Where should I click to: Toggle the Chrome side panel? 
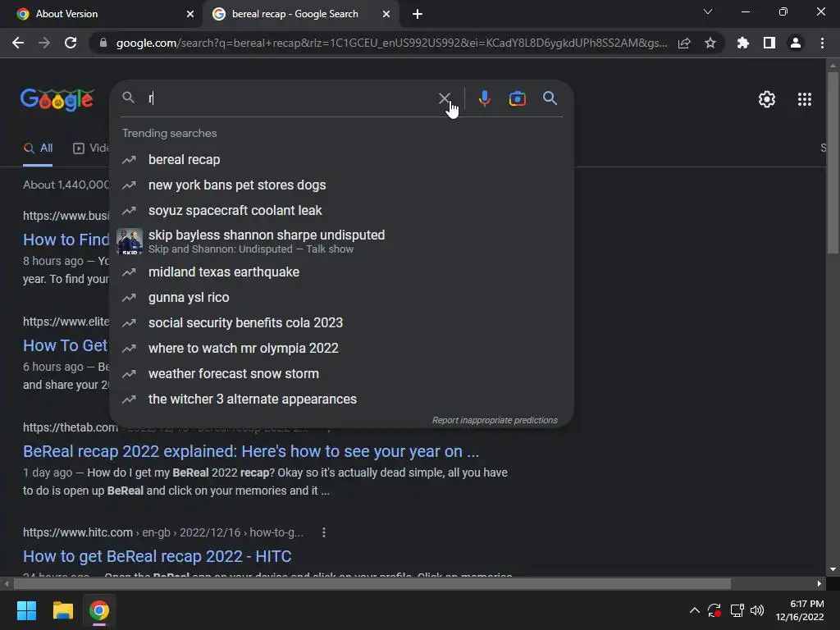[769, 43]
